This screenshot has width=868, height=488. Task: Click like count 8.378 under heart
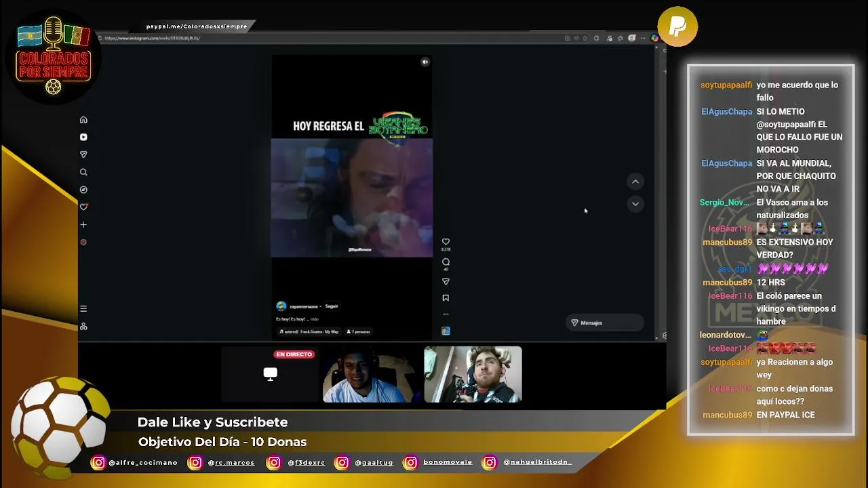[x=446, y=250]
